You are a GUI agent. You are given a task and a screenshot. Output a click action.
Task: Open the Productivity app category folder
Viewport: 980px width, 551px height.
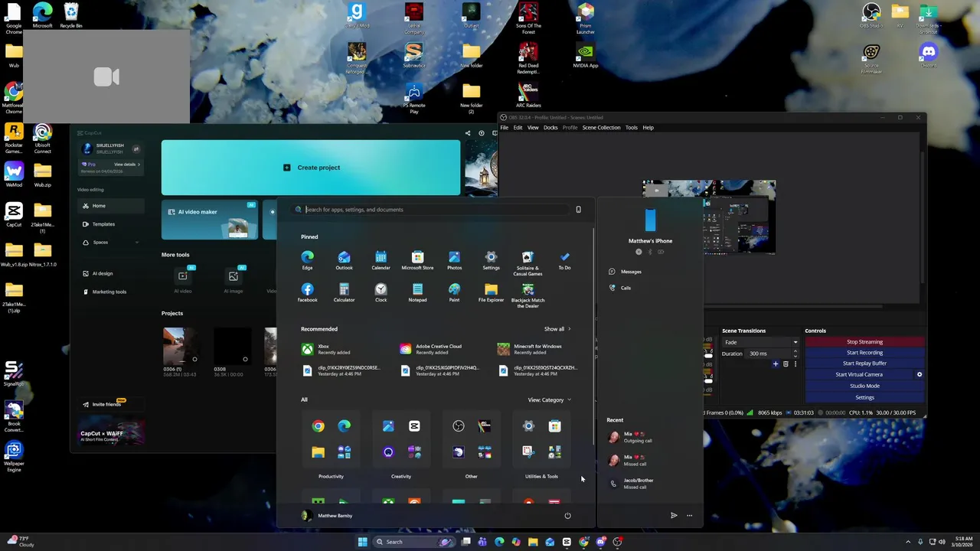[331, 439]
